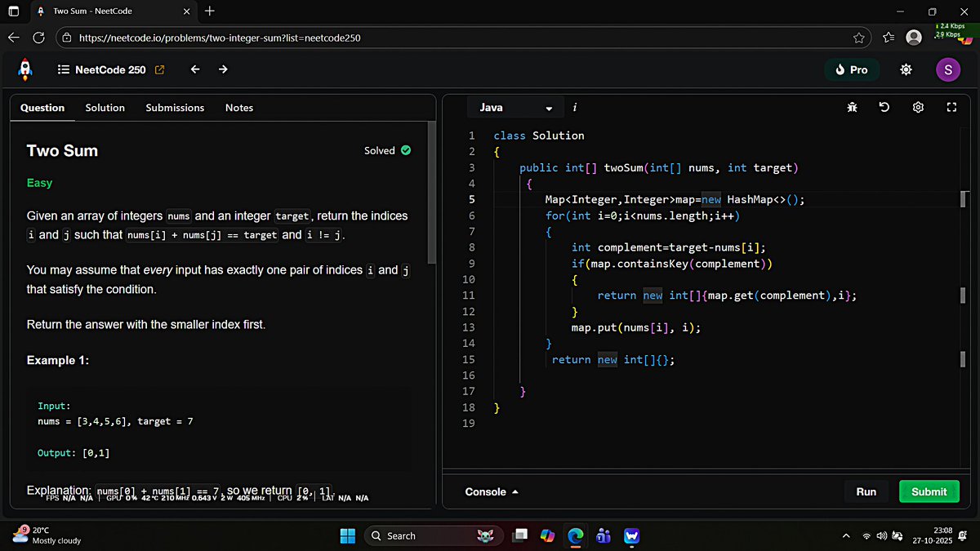Open the site settings gear in the navbar
Image resolution: width=980 pixels, height=551 pixels.
point(906,69)
